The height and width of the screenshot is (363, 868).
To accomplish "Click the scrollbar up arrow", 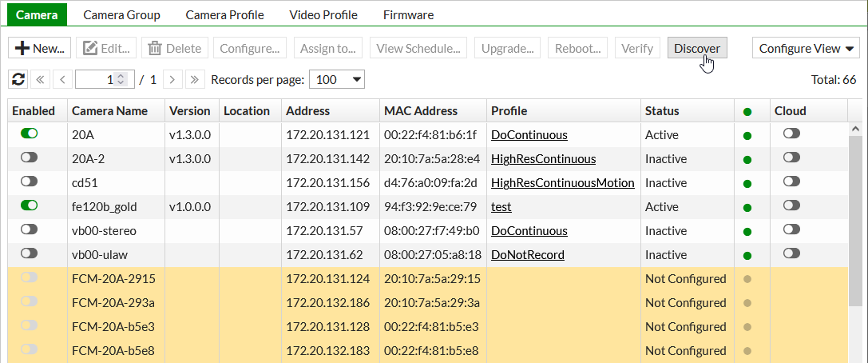I will coord(857,129).
